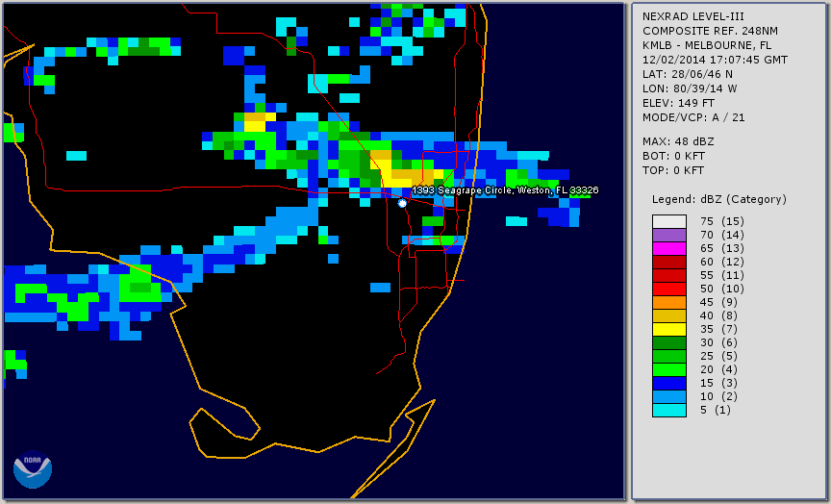Click the 75 dBZ white legend swatch
Image resolution: width=831 pixels, height=504 pixels.
point(668,221)
